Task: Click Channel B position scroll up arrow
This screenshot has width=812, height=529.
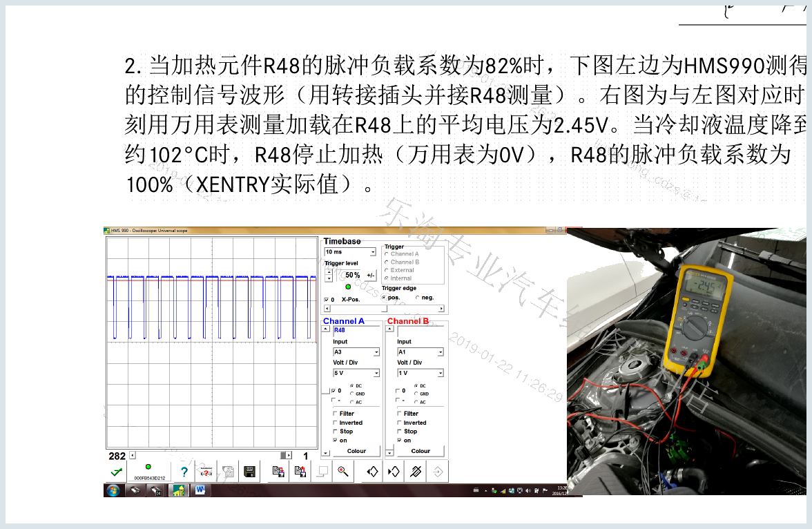Action: (390, 329)
